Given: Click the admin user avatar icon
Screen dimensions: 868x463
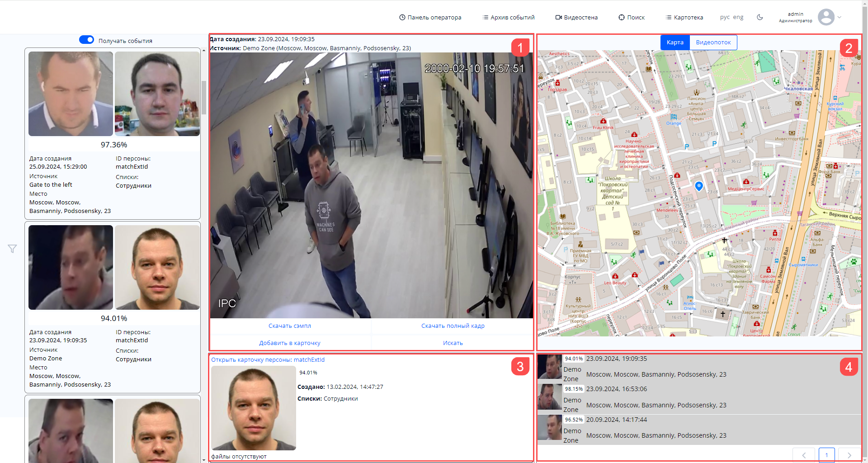Looking at the screenshot, I should pyautogui.click(x=826, y=17).
